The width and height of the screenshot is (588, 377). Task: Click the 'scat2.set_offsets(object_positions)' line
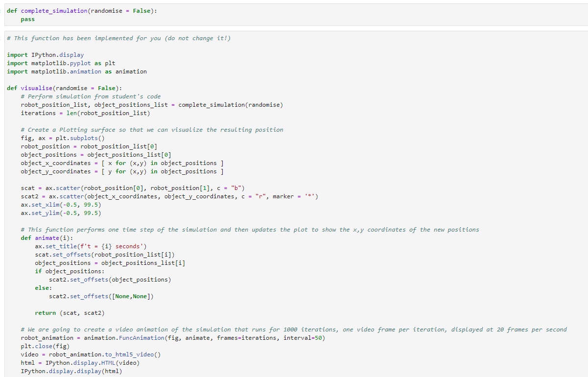[110, 280]
